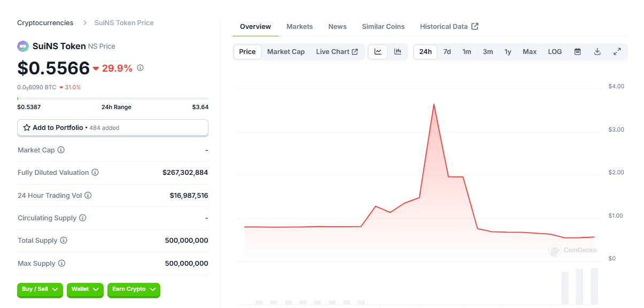644x308 pixels.
Task: Open the Similar Coins tab
Action: point(383,26)
